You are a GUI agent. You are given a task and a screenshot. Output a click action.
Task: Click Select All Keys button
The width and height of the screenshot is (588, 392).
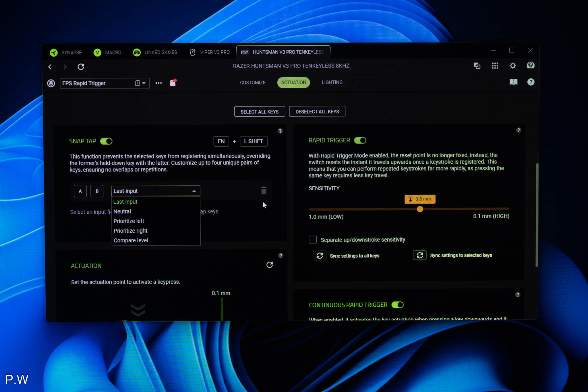260,112
